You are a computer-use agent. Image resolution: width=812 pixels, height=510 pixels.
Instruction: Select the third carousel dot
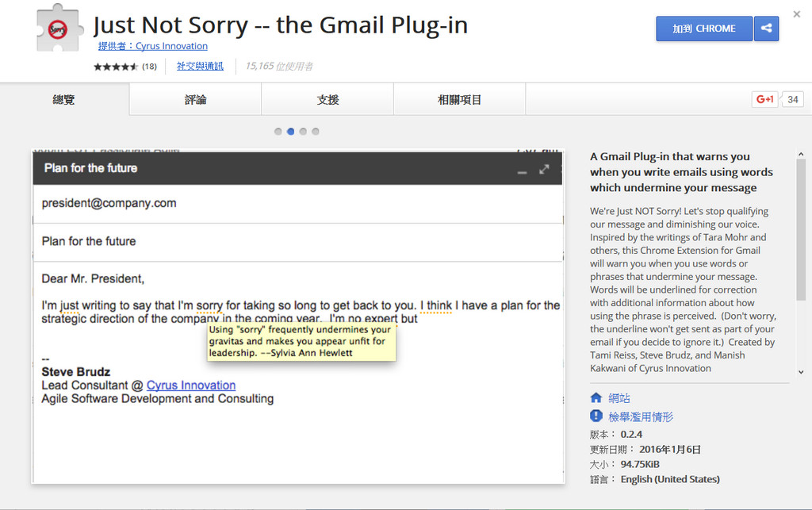pyautogui.click(x=303, y=132)
